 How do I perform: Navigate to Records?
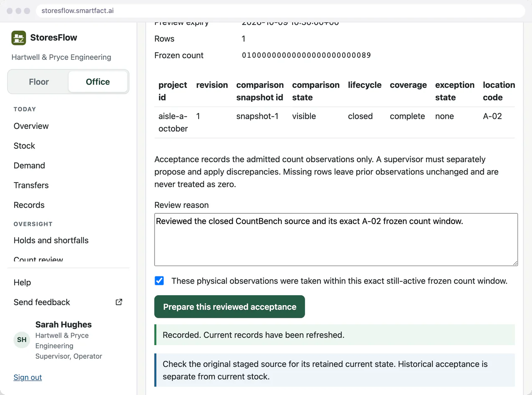click(x=29, y=205)
